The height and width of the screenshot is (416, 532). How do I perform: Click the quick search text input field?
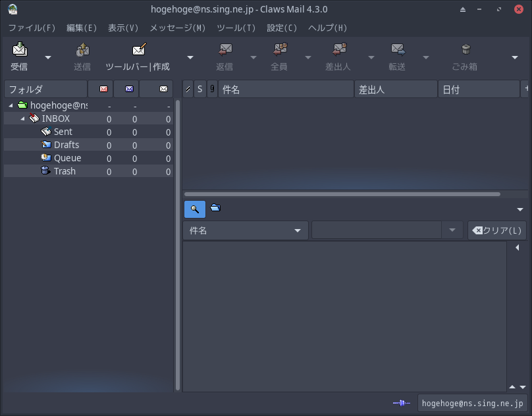tap(376, 230)
